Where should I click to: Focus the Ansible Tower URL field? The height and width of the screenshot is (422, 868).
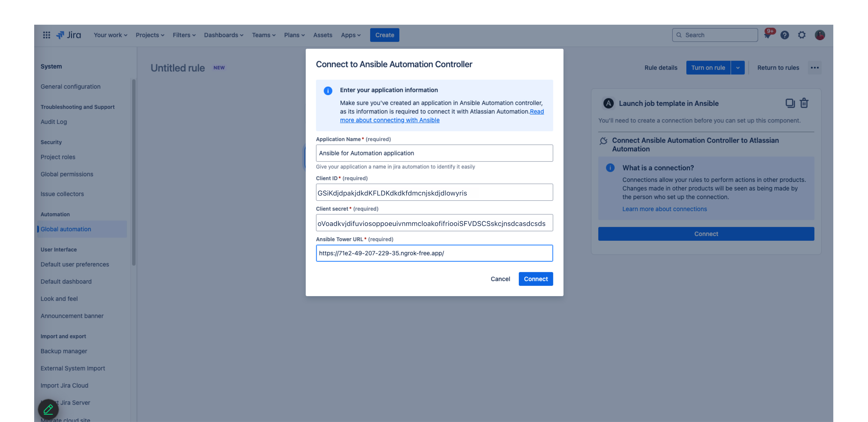[434, 253]
